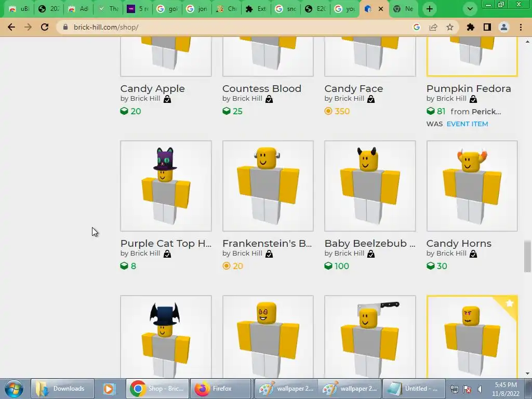Click Brick Hill creator under Candy Apple
532x399 pixels.
pos(145,98)
